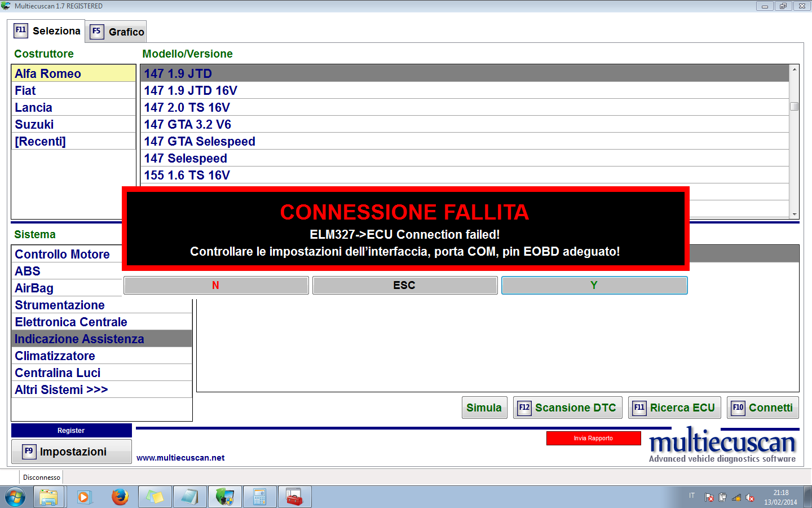Click the F12 key icon on Scansione DTC
Viewport: 812px width, 508px height.
(524, 408)
